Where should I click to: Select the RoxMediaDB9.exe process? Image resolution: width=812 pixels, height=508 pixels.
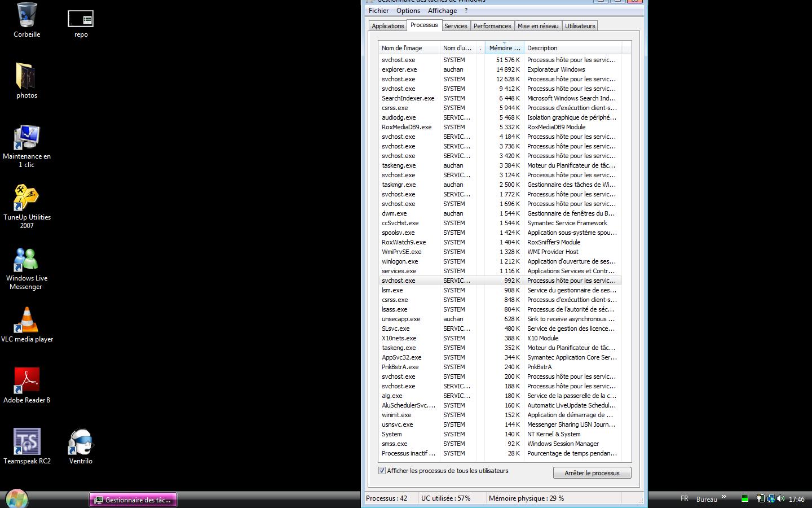click(x=500, y=127)
